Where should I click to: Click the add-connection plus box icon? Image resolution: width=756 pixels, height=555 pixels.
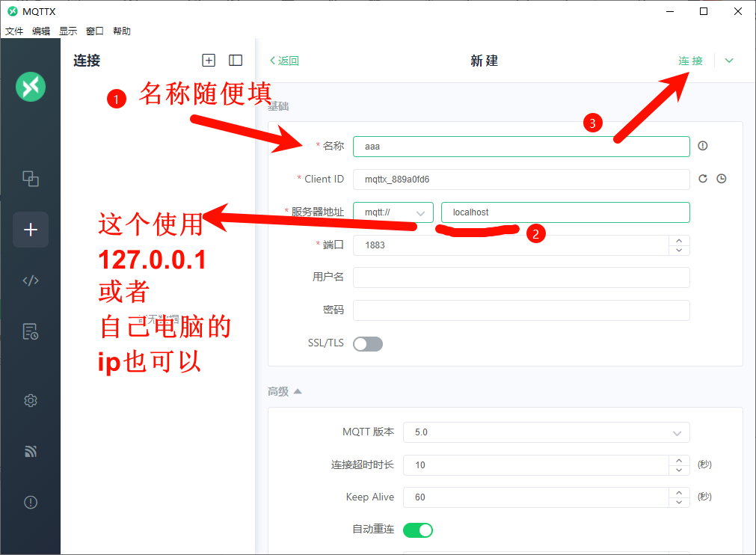[x=209, y=61]
